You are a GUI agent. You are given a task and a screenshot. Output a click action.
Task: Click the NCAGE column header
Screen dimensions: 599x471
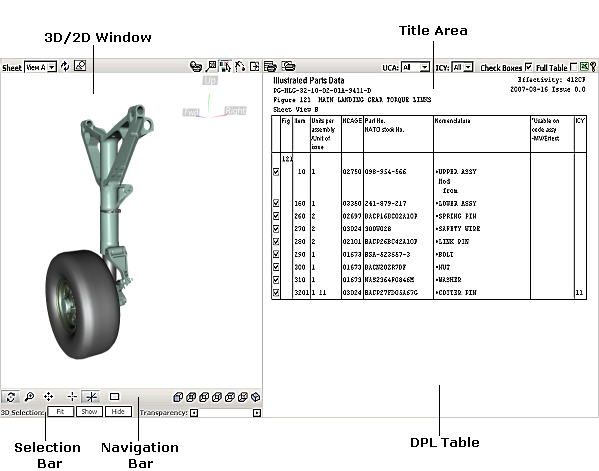point(352,121)
